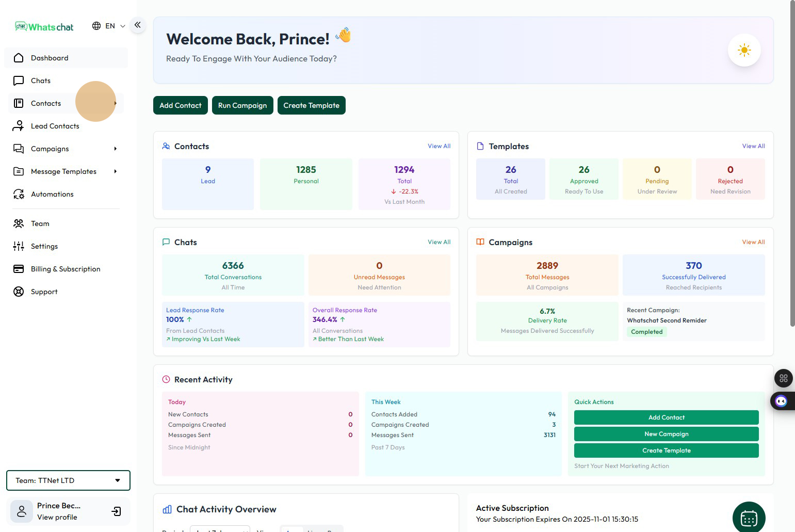The height and width of the screenshot is (532, 795).
Task: Click the Whatschat logo
Action: (44, 27)
